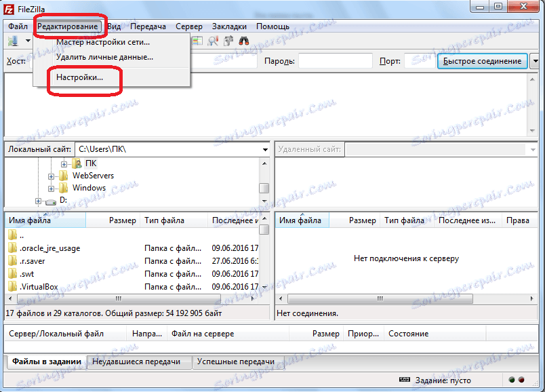Sort remote files by Имя файла
Viewport: 545px width, 392px height.
tap(302, 220)
